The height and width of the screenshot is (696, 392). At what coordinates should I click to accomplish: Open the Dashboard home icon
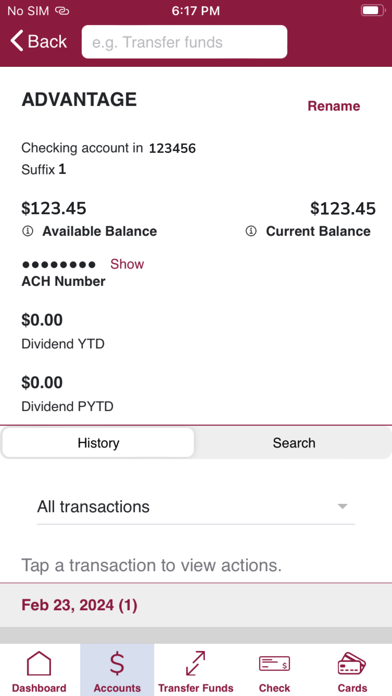pos(39,663)
